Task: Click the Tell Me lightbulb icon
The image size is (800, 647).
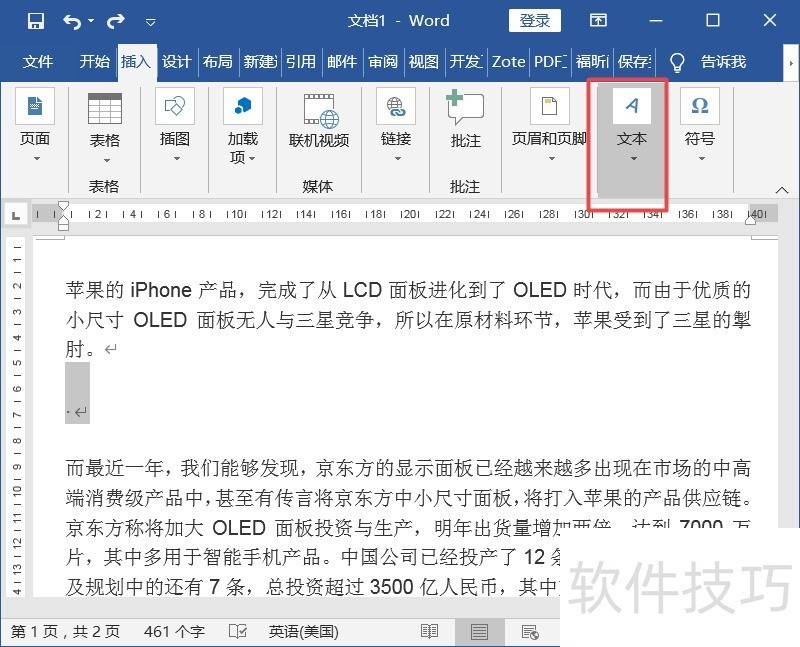Action: (677, 62)
